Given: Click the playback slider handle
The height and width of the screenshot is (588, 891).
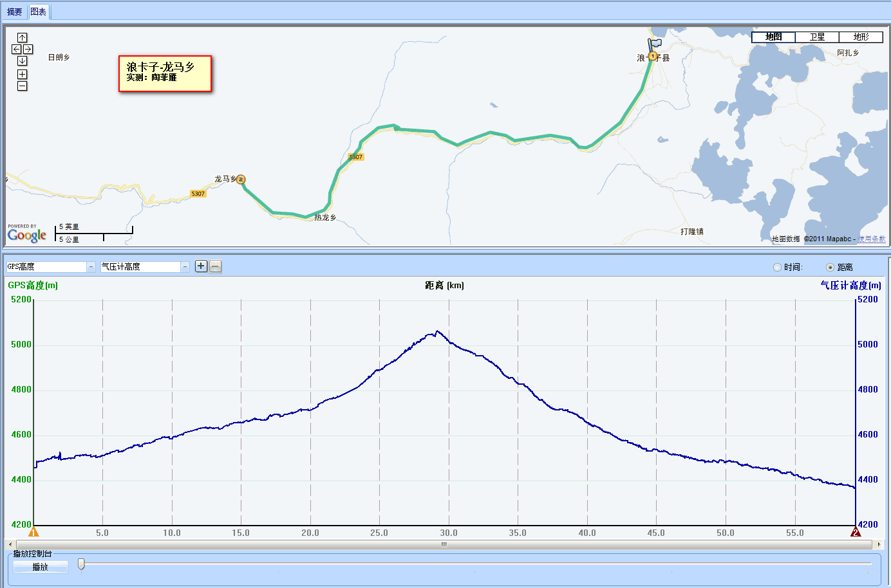Looking at the screenshot, I should tap(81, 564).
